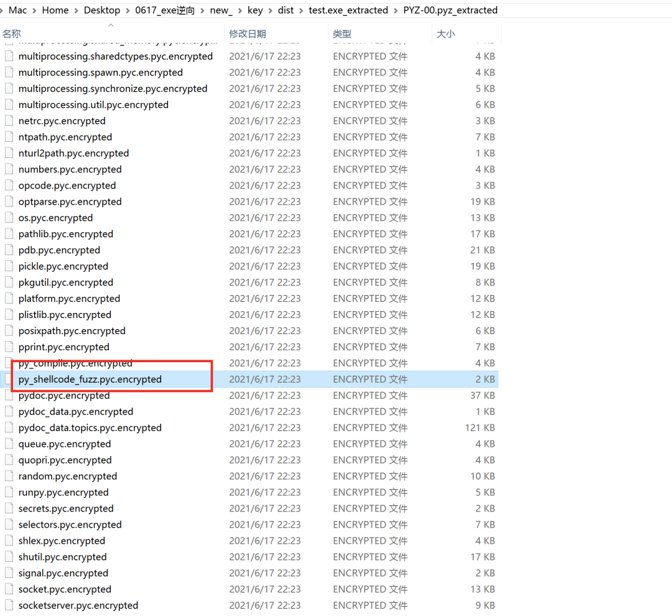Image resolution: width=672 pixels, height=616 pixels.
Task: Click the file icon next to pickle.pyc.encrypted
Action: (9, 266)
